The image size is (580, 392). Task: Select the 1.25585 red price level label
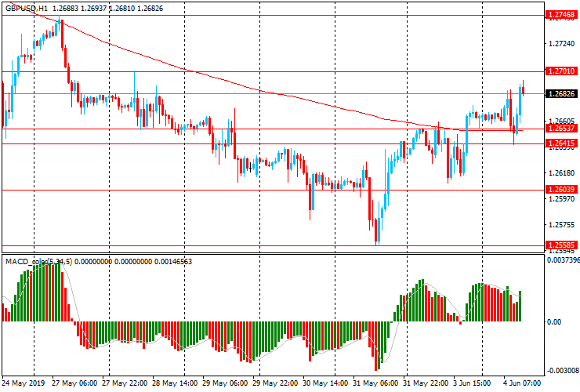pyautogui.click(x=561, y=245)
